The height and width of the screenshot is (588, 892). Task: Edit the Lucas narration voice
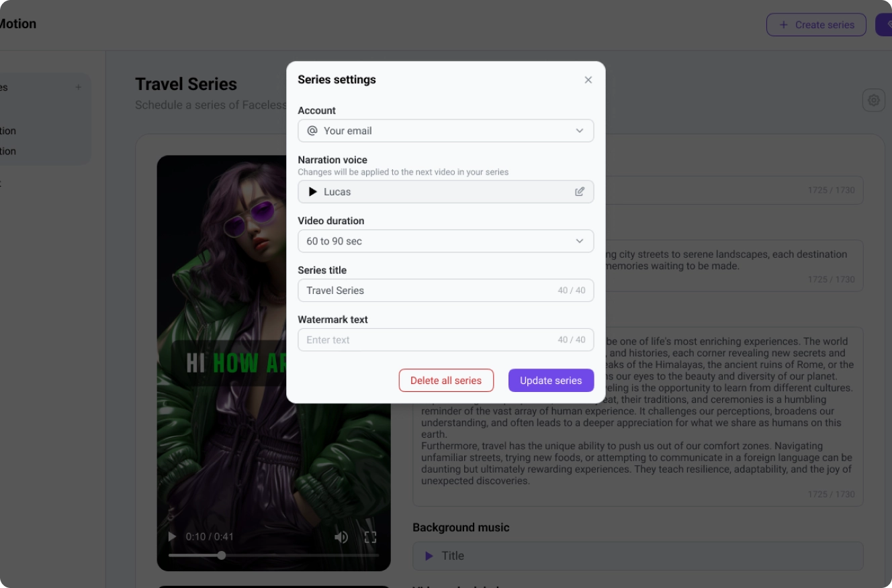(x=580, y=192)
